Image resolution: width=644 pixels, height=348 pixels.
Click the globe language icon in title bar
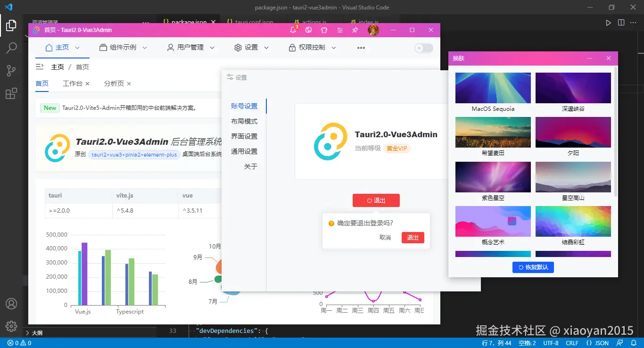[x=308, y=30]
